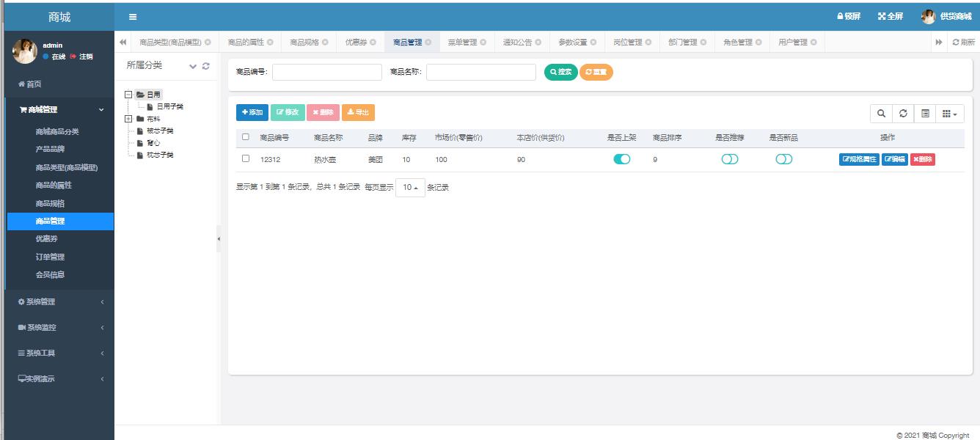Expand the 布料 tree node
Image resolution: width=980 pixels, height=440 pixels.
pos(129,119)
